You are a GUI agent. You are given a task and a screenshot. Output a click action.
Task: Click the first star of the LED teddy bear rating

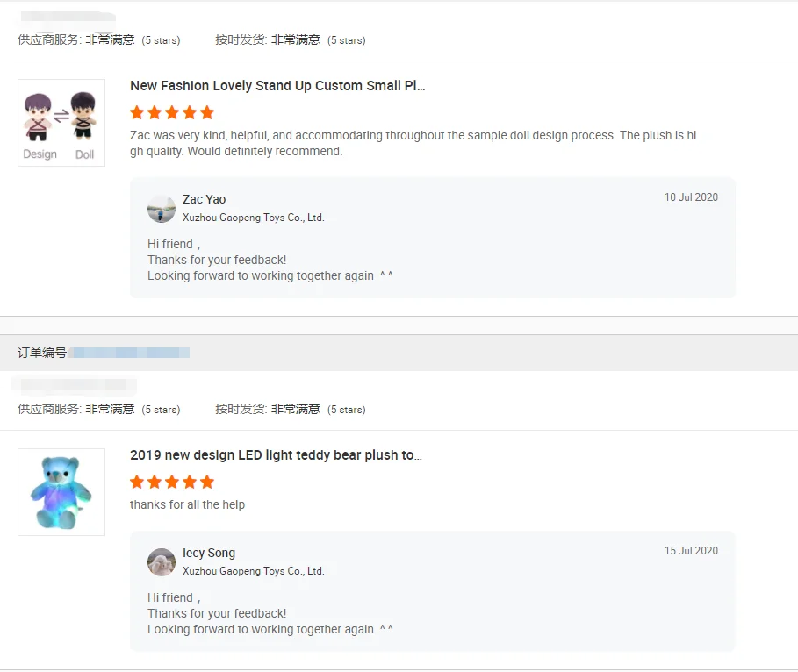coord(137,482)
